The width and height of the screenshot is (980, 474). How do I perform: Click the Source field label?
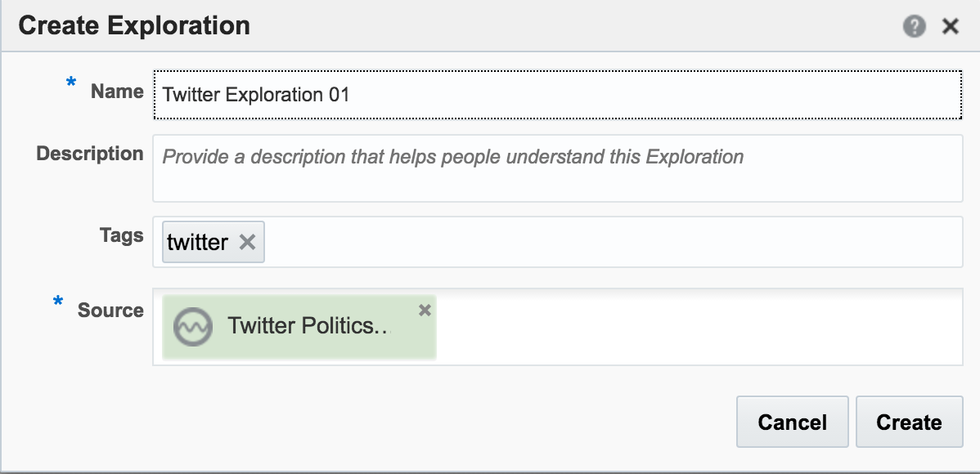pos(110,311)
